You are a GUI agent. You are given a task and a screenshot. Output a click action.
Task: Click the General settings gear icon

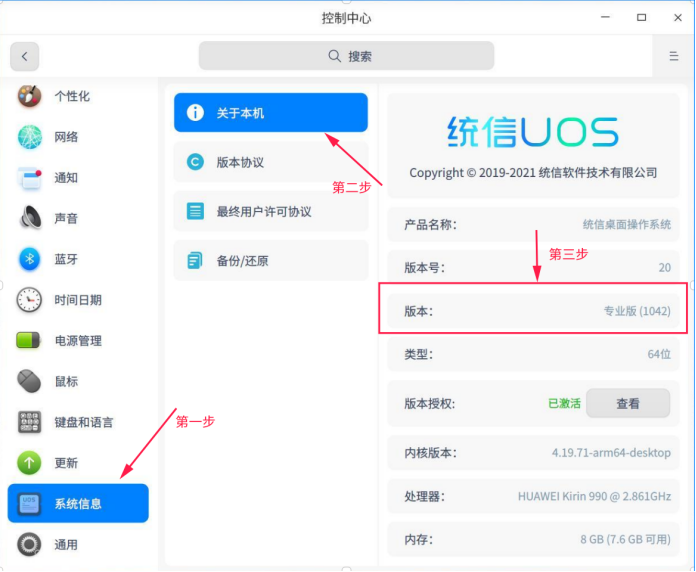click(x=29, y=544)
